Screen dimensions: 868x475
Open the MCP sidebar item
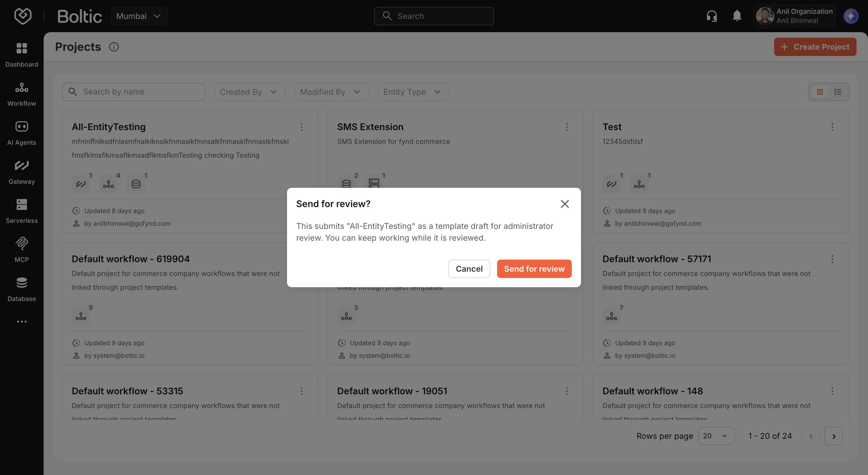22,250
